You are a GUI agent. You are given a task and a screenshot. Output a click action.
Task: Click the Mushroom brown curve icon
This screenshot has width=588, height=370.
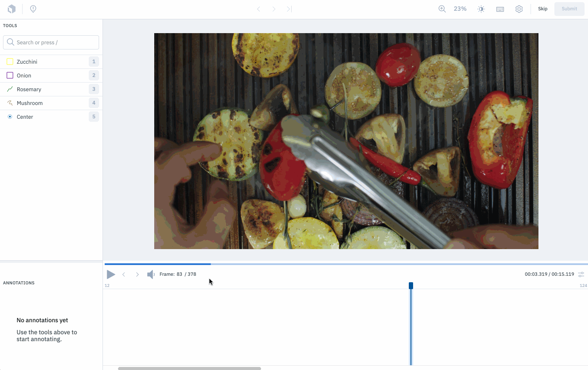click(10, 103)
